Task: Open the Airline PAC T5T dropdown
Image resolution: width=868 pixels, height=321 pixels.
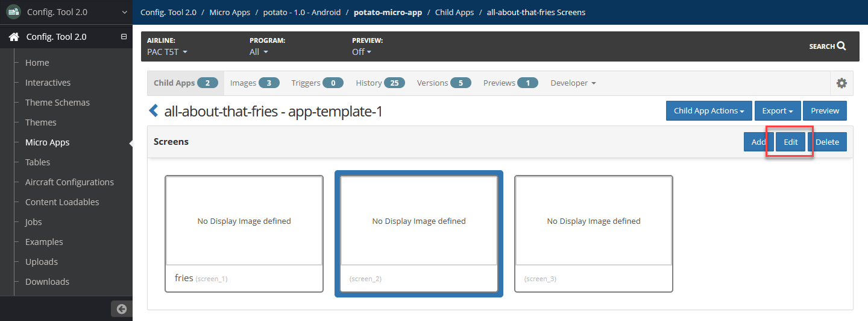Action: pyautogui.click(x=168, y=52)
